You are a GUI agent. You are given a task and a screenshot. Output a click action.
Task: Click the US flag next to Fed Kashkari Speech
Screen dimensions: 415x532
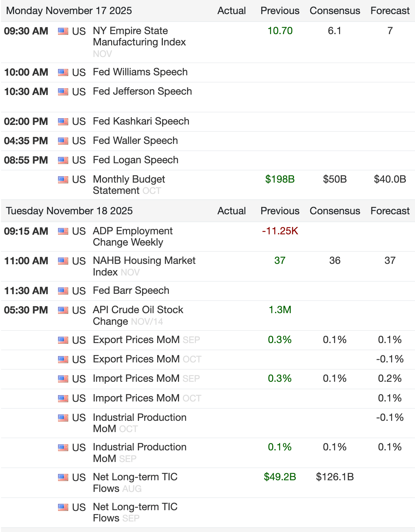pyautogui.click(x=63, y=122)
